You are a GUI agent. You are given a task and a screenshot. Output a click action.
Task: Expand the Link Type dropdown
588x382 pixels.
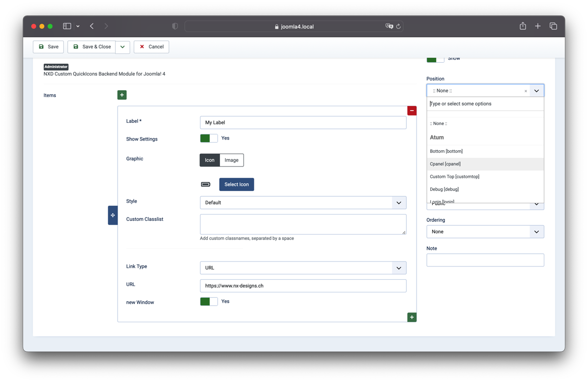(x=303, y=268)
